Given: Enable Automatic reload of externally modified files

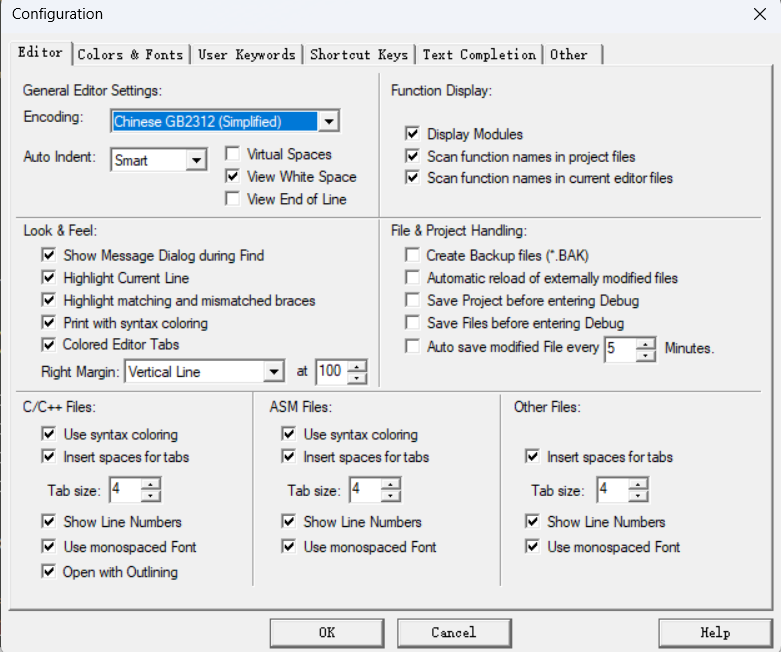Looking at the screenshot, I should 412,277.
